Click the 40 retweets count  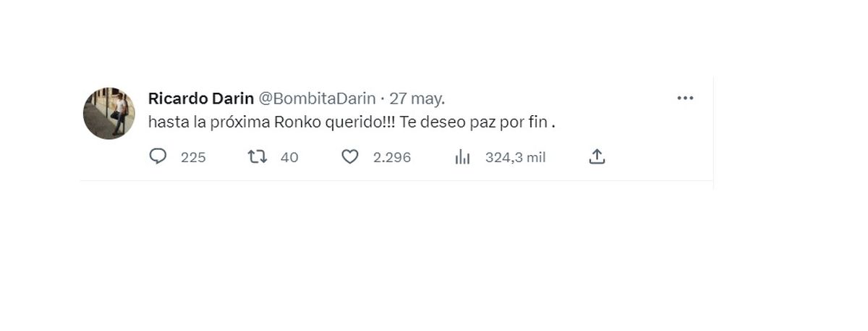point(289,157)
